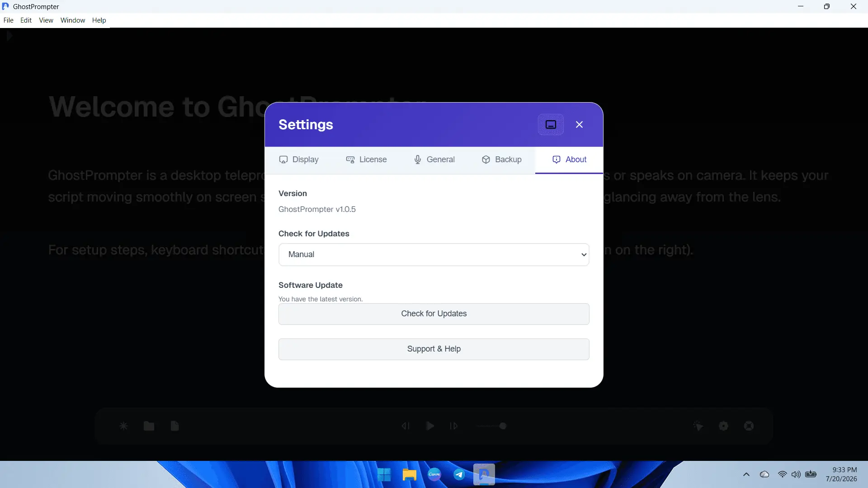Image resolution: width=868 pixels, height=488 pixels.
Task: Open File Explorer from the taskbar
Action: point(409,475)
